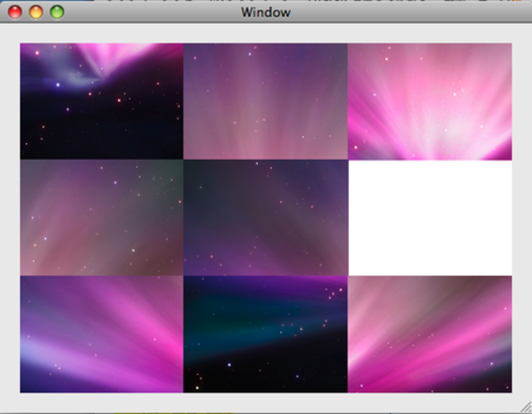Minimize the window using the yellow button
The height and width of the screenshot is (414, 532).
36,12
